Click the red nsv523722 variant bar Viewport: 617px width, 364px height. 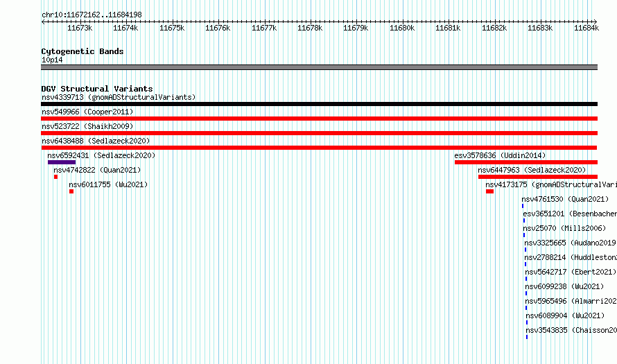tap(319, 133)
